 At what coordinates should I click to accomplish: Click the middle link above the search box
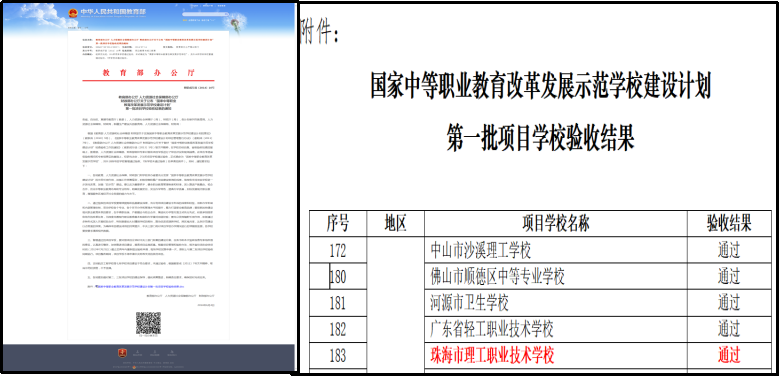tap(208, 5)
